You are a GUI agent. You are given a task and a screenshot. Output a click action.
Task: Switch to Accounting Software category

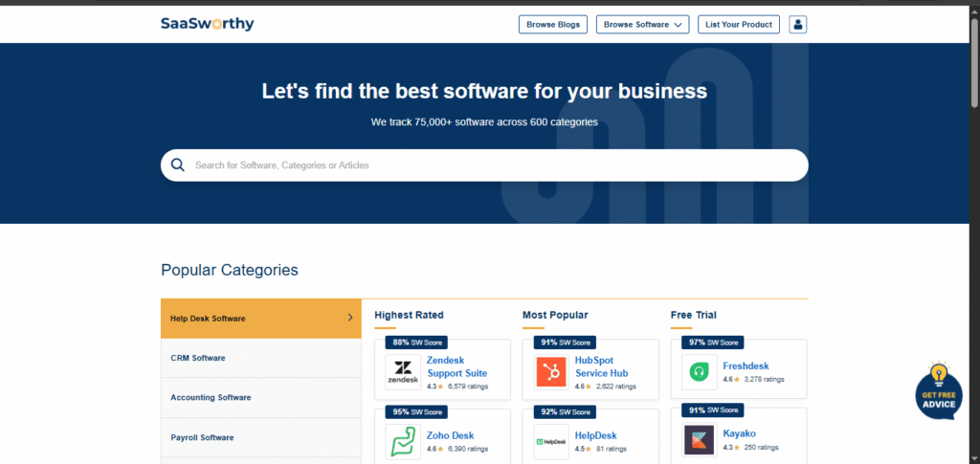[211, 397]
